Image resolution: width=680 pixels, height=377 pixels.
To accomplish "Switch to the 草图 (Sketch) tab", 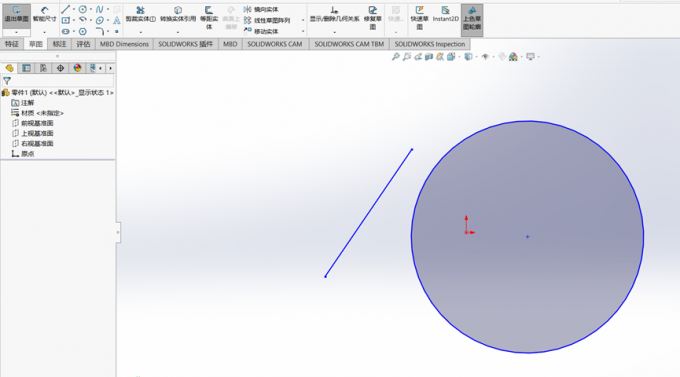I will [36, 44].
